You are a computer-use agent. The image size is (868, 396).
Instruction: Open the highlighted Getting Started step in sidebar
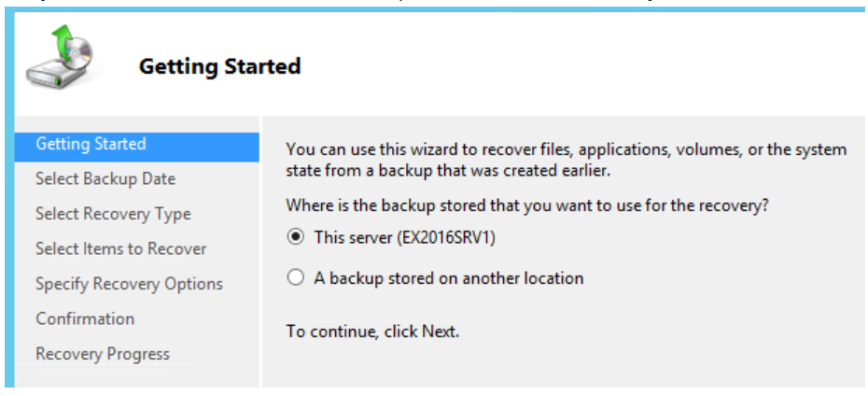click(x=136, y=145)
